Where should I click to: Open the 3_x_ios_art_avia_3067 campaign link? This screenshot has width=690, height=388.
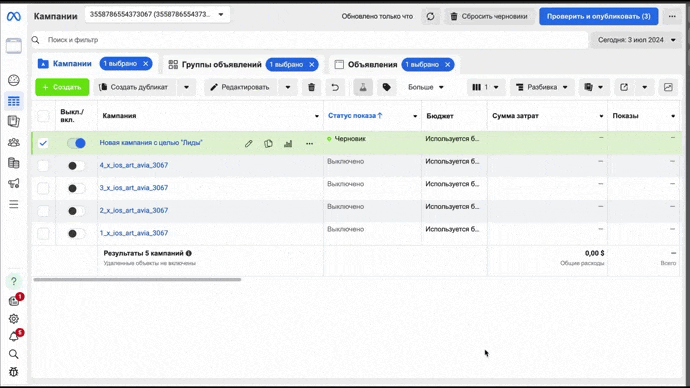134,188
